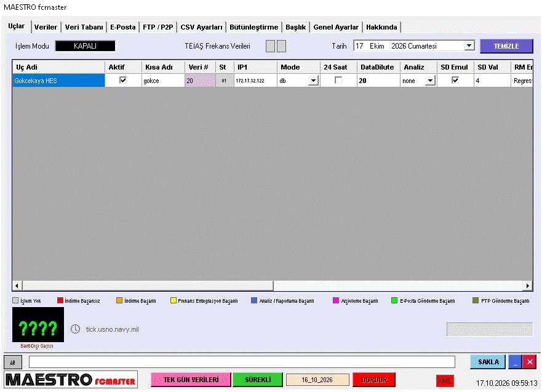This screenshot has height=392, width=542.
Task: Click the TEMİZLE button
Action: [x=506, y=46]
